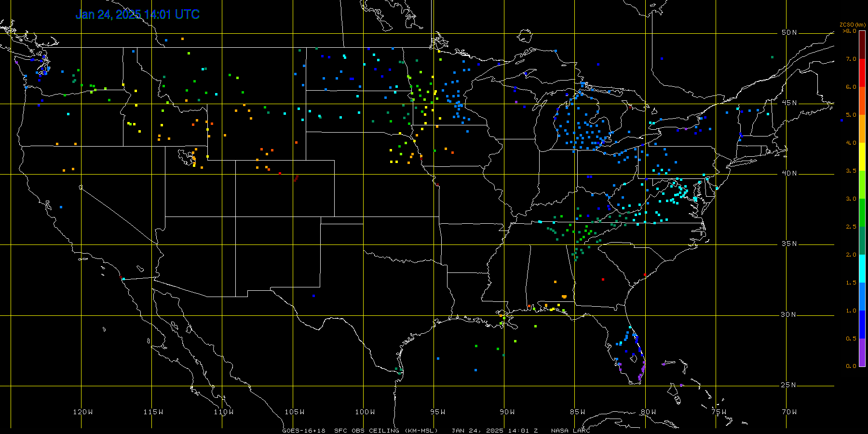Click the "5.0" legend value
Screen dimensions: 868x434
tap(851, 115)
